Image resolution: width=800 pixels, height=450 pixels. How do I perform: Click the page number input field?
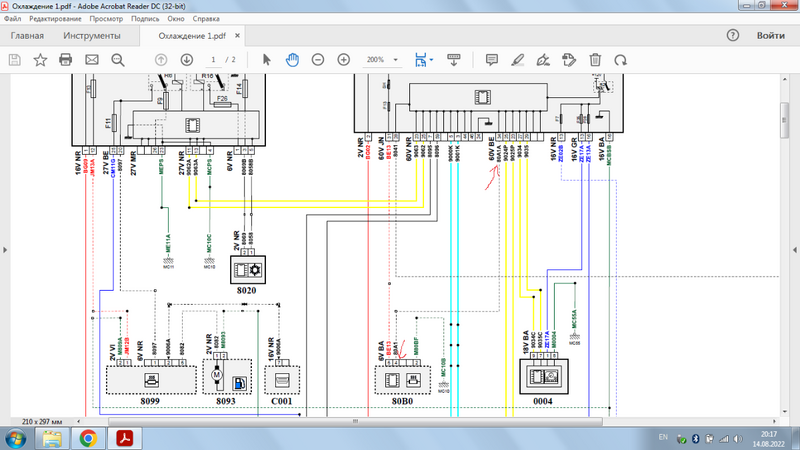coord(212,60)
